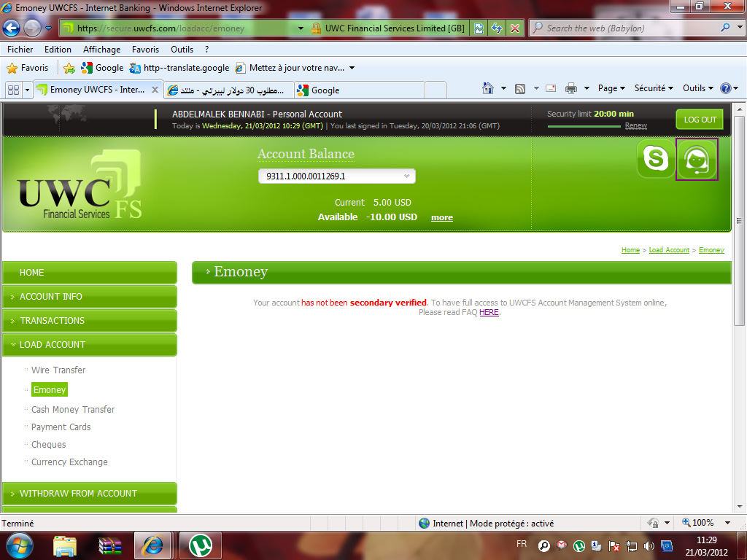
Task: Click the LOG OUT button
Action: click(700, 120)
